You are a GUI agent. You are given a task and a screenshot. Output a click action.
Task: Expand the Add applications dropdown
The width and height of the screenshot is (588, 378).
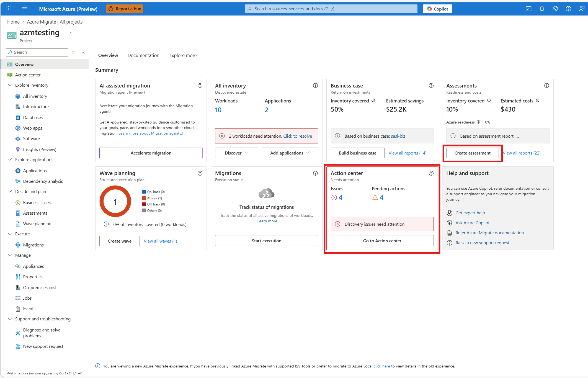290,153
